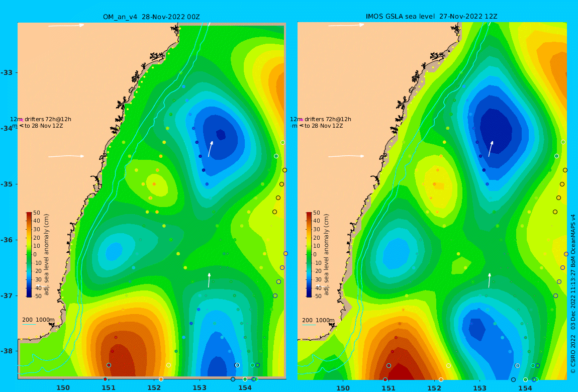Click '12m drifters 72h@12h' text on right map
This screenshot has width=578, height=392.
[321, 120]
